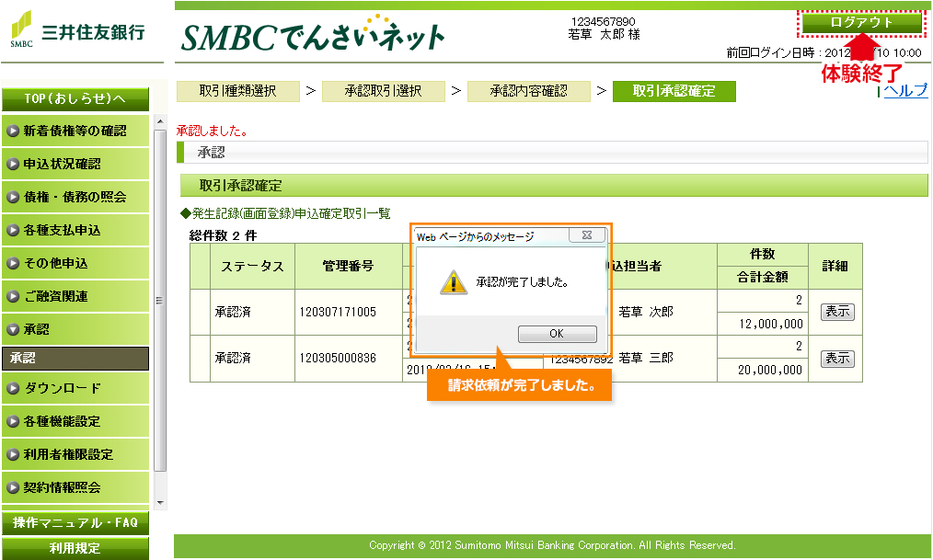This screenshot has height=560, width=933.
Task: Click the sidebar scrollbar thumb
Action: [160, 301]
